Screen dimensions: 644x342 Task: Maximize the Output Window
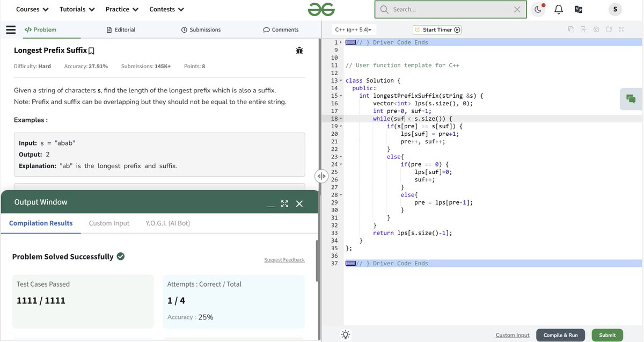[x=284, y=203]
